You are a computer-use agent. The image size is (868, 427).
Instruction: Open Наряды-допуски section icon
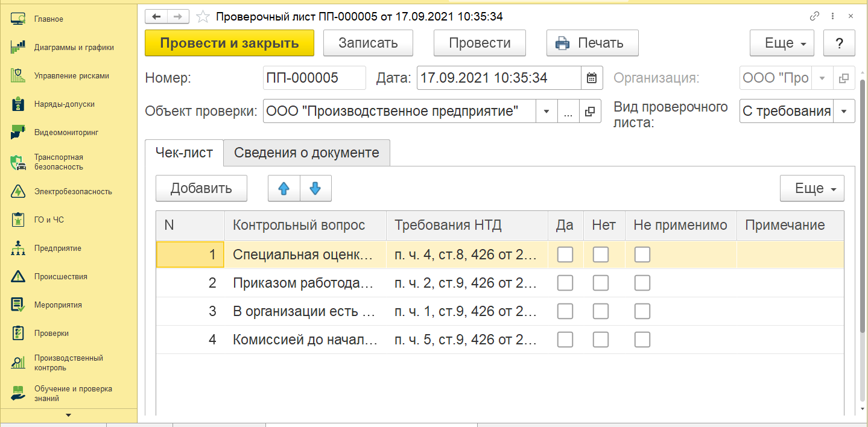point(18,104)
